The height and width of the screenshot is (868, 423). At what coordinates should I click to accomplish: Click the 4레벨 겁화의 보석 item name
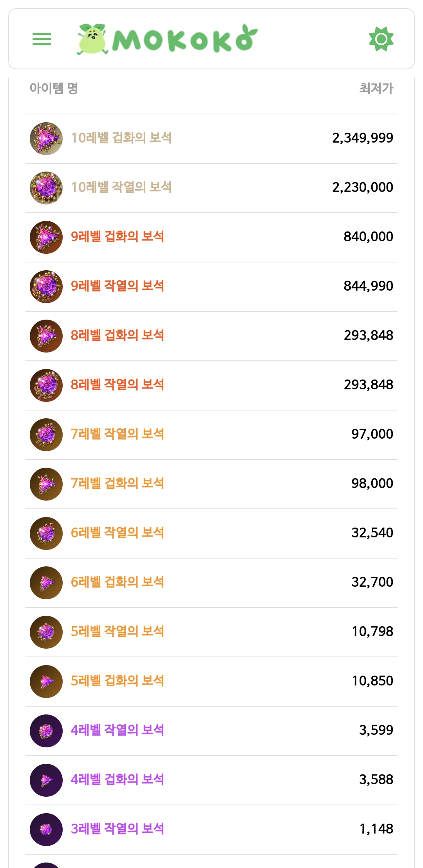[x=117, y=779]
